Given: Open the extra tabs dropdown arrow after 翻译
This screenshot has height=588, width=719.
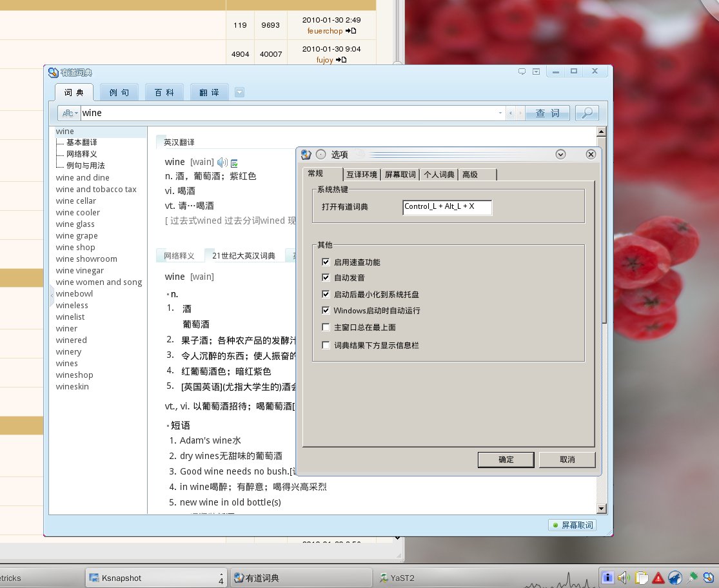Looking at the screenshot, I should point(239,93).
